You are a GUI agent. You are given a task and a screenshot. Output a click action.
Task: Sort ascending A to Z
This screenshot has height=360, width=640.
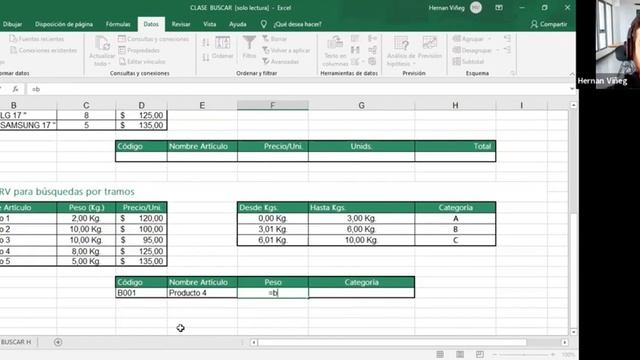206,42
